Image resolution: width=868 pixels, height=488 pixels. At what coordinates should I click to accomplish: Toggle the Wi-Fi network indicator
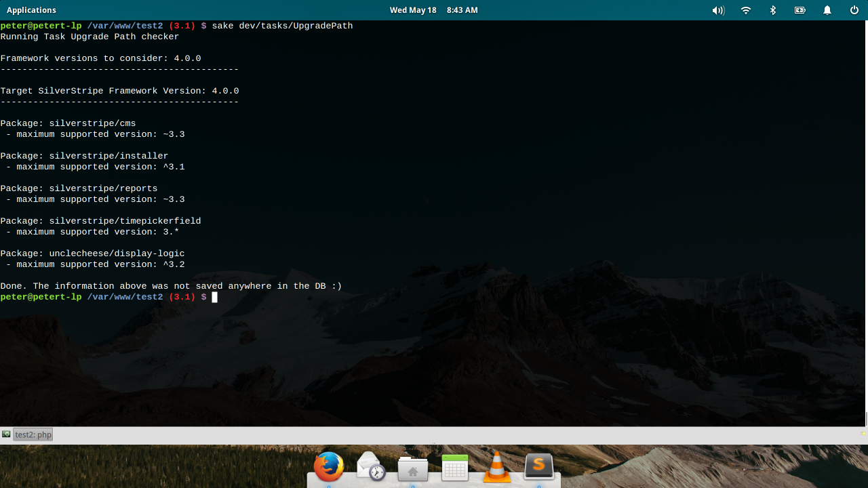[745, 10]
